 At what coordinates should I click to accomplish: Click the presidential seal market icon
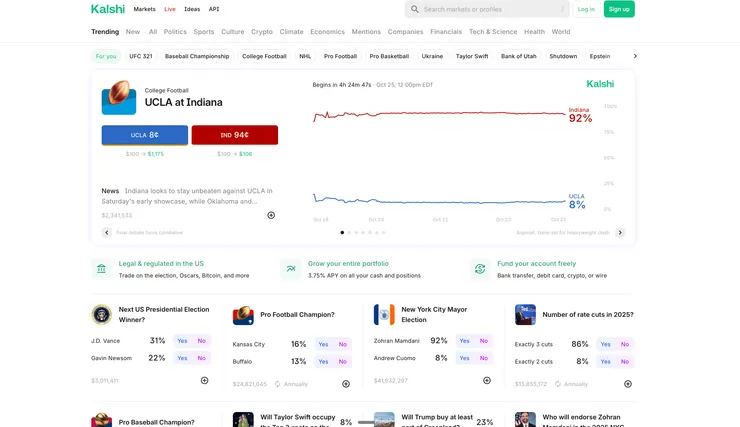(x=101, y=315)
